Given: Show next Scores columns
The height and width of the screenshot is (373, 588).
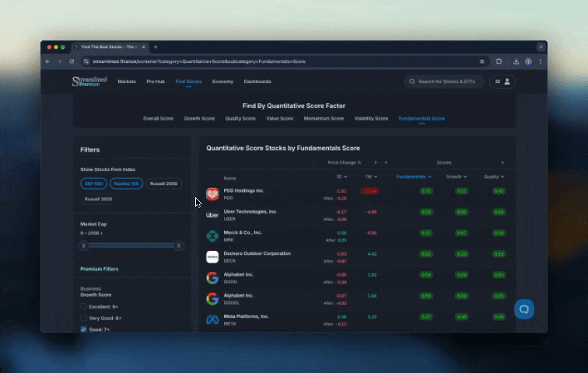Looking at the screenshot, I should [502, 162].
